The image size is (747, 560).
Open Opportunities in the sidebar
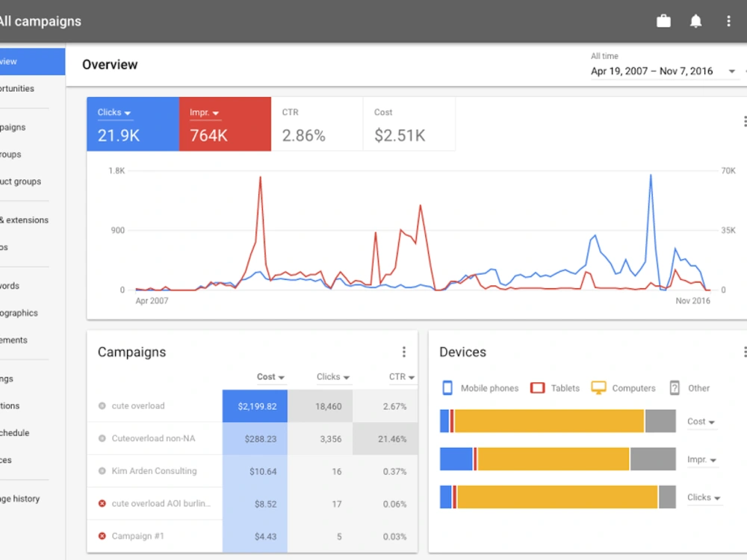(17, 89)
